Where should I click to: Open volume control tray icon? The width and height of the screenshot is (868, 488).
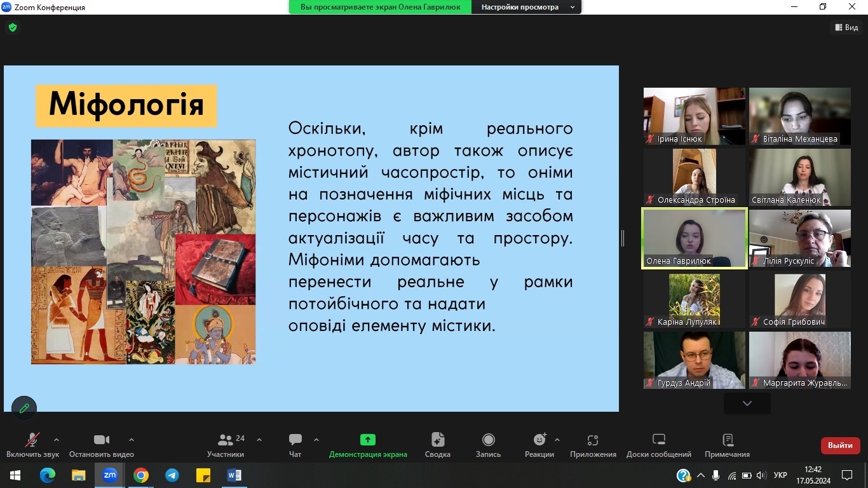762,475
